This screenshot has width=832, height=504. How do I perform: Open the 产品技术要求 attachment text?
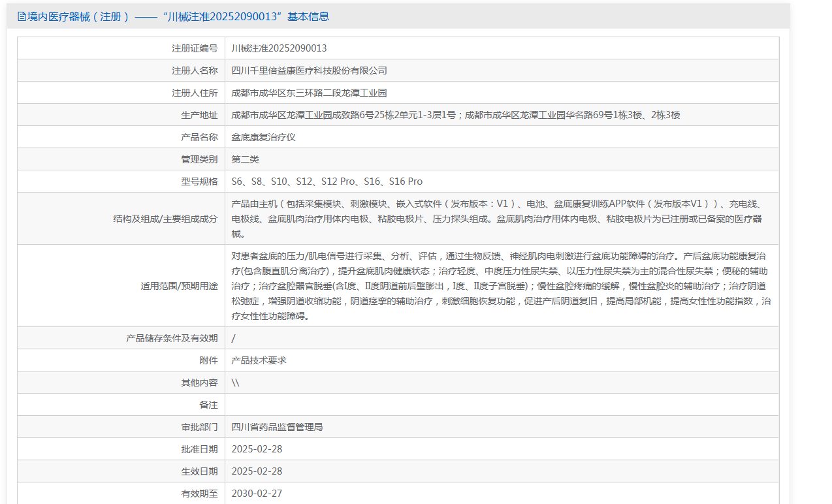(259, 360)
